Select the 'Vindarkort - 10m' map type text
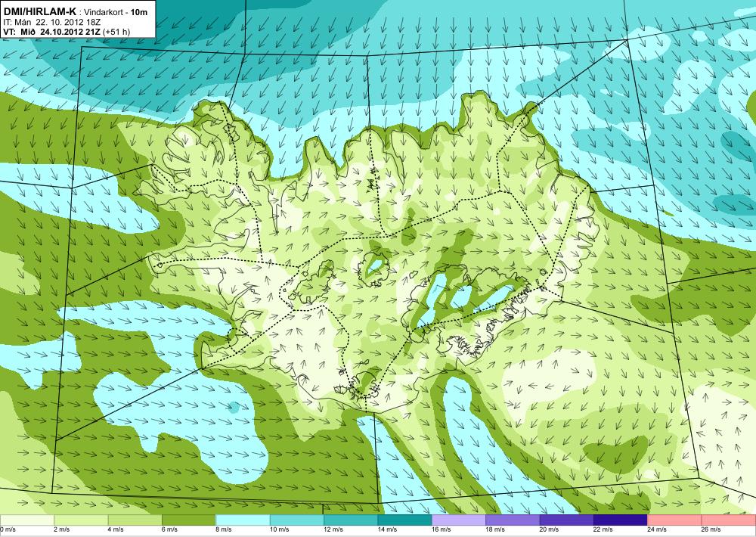The image size is (756, 537). pyautogui.click(x=116, y=12)
